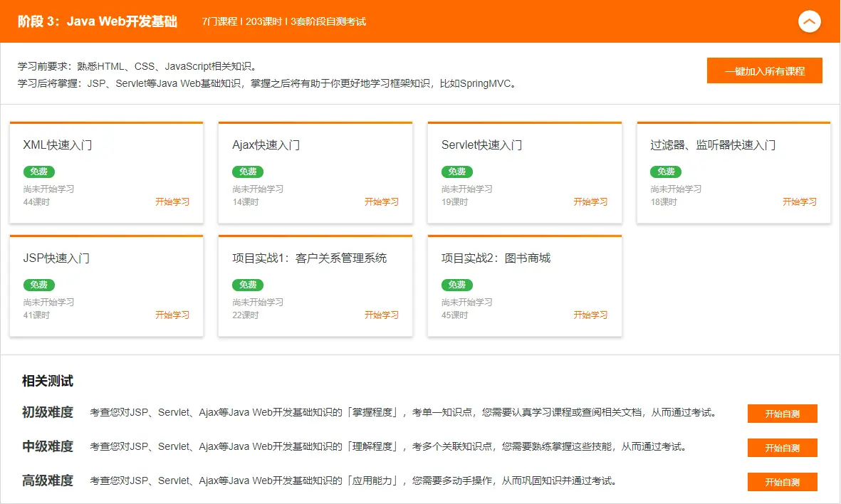Click 19课时 on Servlet快速入门 card

point(455,202)
